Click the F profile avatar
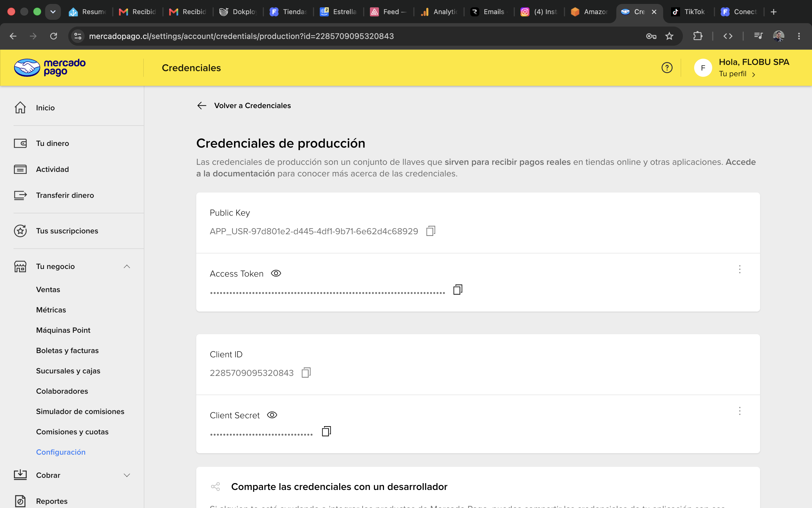812x508 pixels. tap(703, 67)
